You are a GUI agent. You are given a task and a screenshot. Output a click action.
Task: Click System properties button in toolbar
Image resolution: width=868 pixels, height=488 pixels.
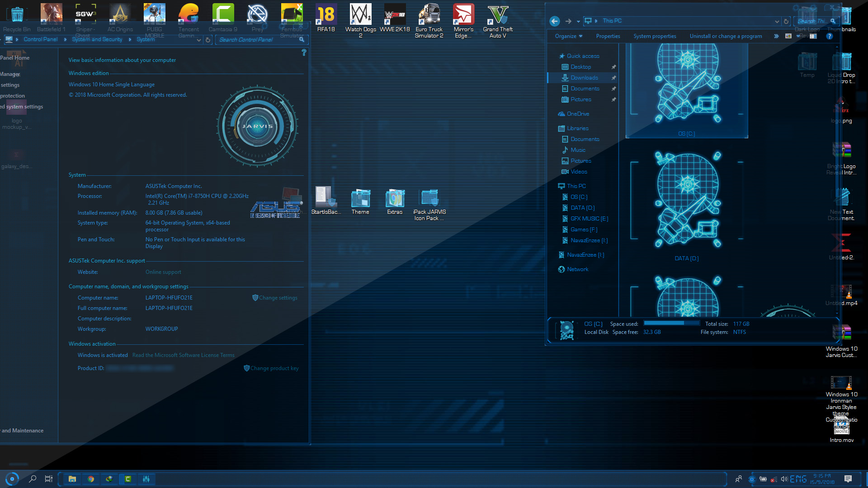[x=655, y=36]
